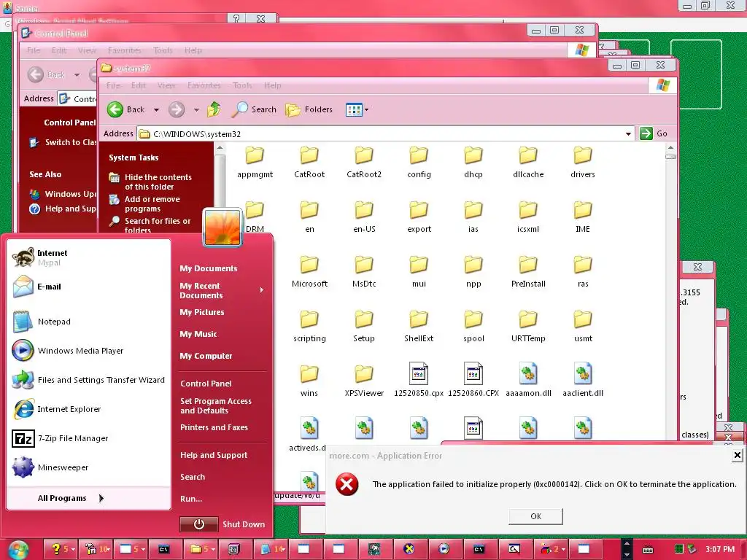747x560 pixels.
Task: Open the Forward button history dropdown arrow
Action: coord(196,110)
